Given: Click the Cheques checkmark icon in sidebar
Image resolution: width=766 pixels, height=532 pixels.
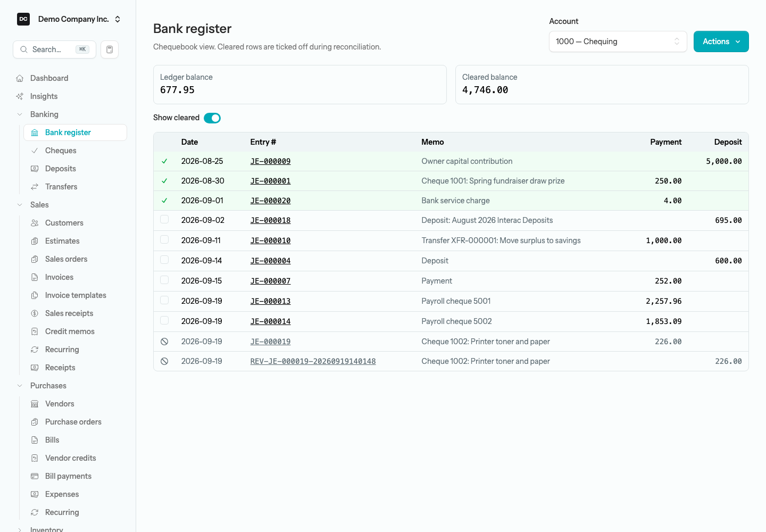Looking at the screenshot, I should pyautogui.click(x=35, y=151).
